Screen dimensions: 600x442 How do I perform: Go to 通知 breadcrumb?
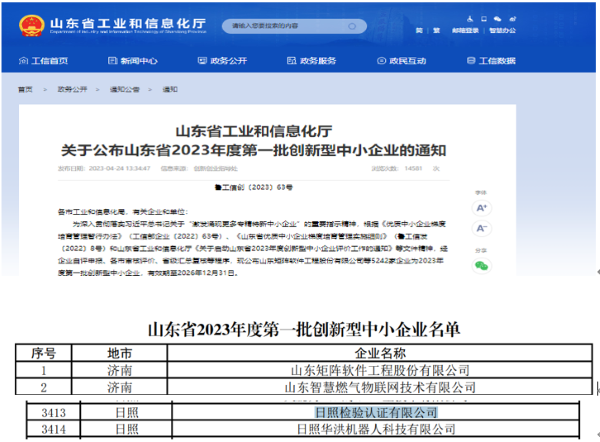[x=170, y=89]
